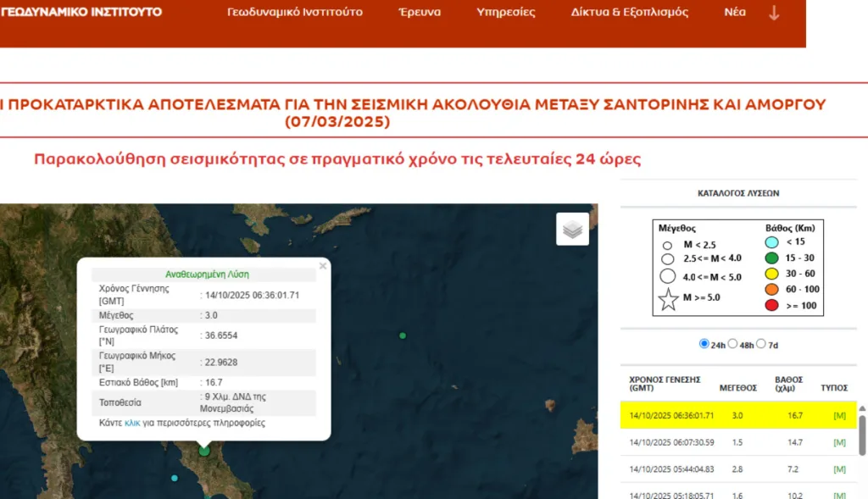This screenshot has height=499, width=868.
Task: Select the 48h time range radio button
Action: coord(732,344)
